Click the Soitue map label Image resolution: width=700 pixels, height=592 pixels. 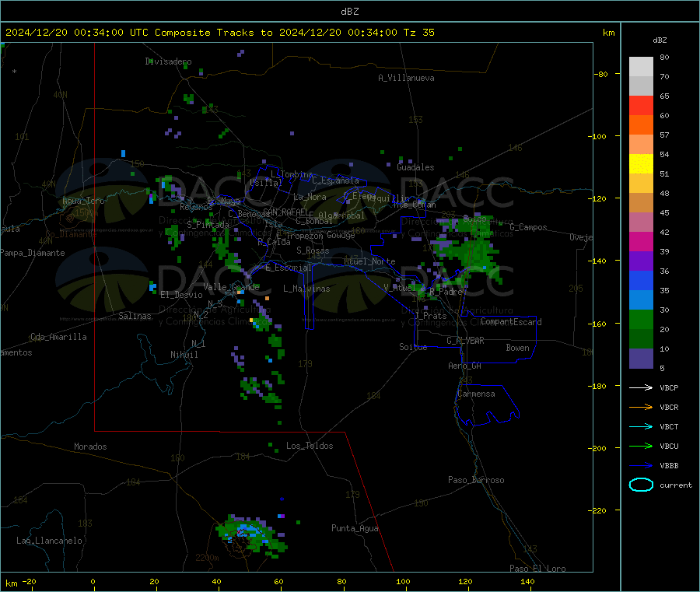tap(413, 347)
